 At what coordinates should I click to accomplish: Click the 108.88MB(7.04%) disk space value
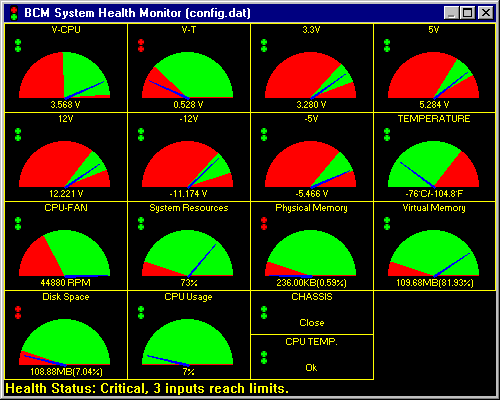click(66, 372)
